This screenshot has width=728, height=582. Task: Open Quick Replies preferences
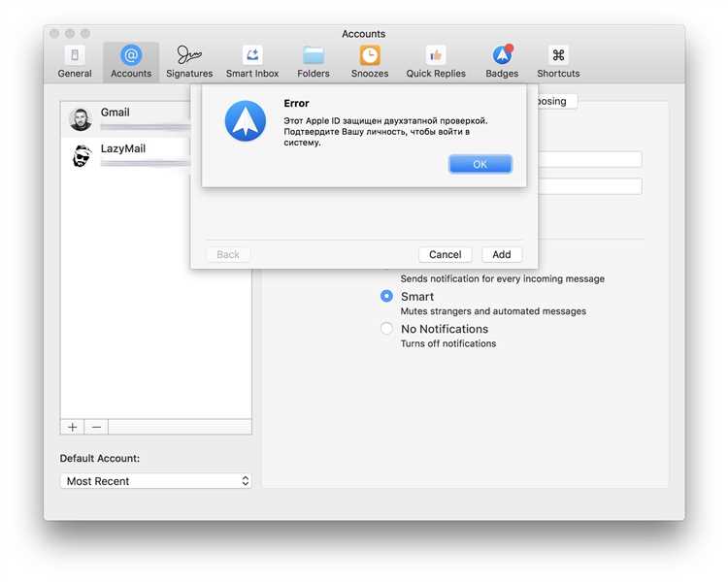click(436, 62)
